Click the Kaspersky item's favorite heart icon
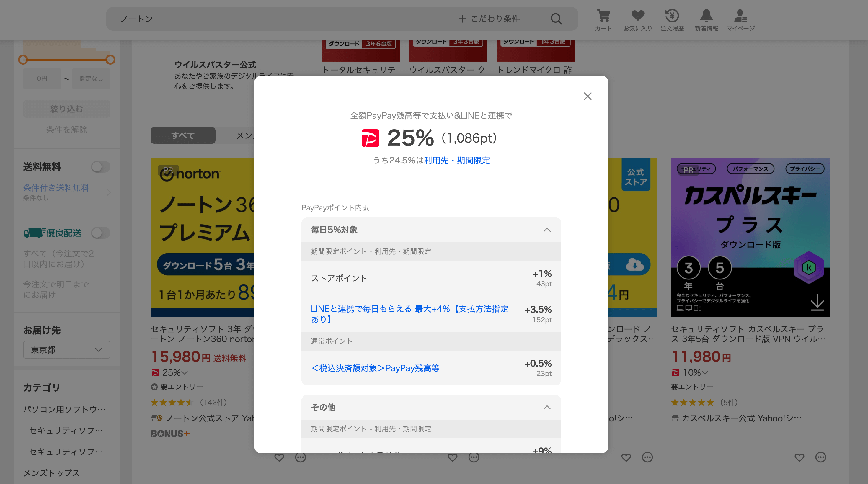This screenshot has width=868, height=484. [x=799, y=457]
